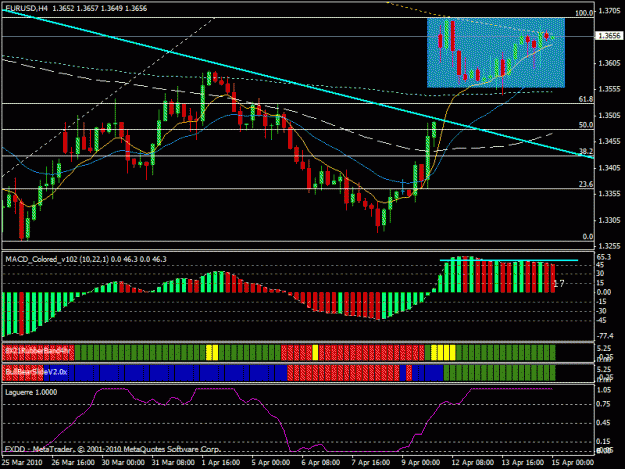625x469 pixels.
Task: Click the 26 Mar 16:00 time label
Action: [73, 462]
